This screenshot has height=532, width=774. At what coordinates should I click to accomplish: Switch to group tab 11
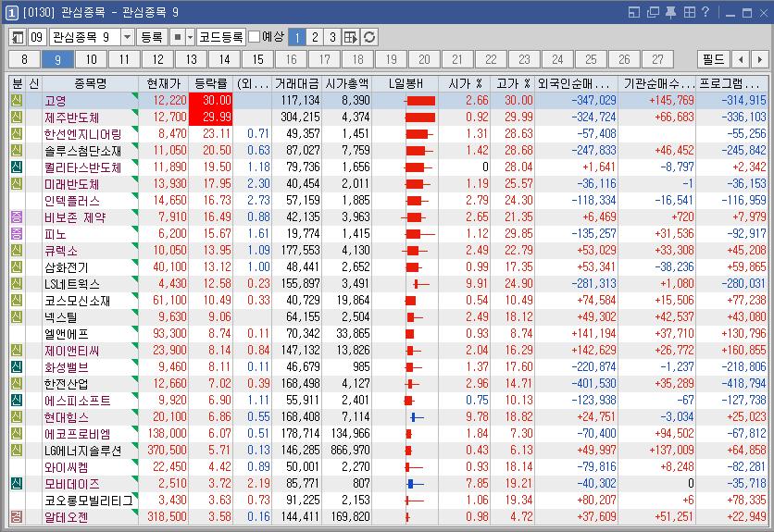[x=124, y=59]
